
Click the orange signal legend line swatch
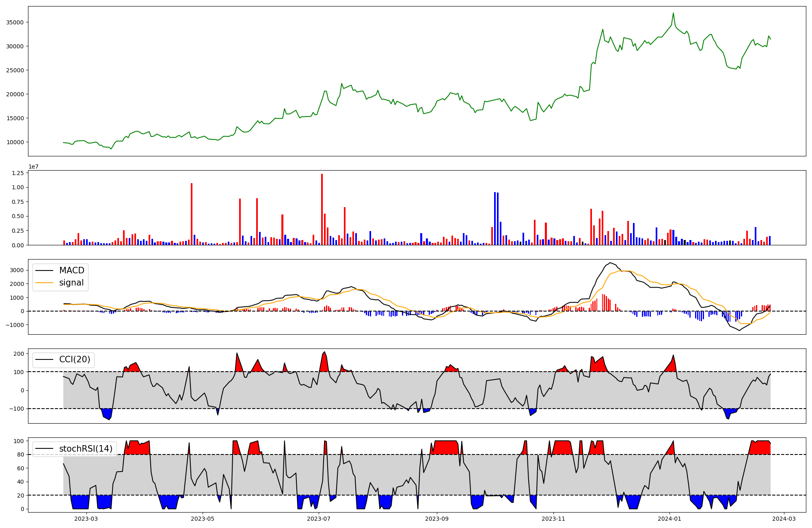pos(44,283)
